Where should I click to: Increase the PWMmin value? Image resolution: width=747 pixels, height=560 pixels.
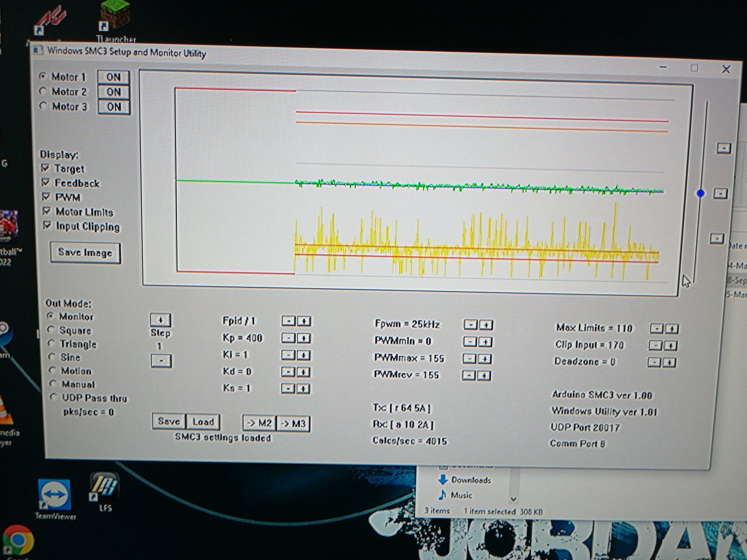click(x=485, y=342)
